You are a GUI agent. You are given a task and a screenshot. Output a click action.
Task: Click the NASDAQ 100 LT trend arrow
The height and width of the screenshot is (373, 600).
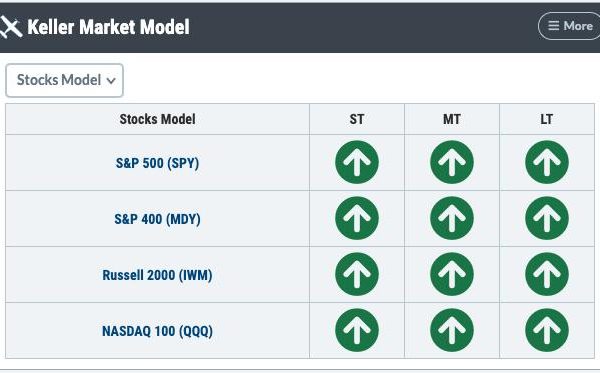point(547,330)
